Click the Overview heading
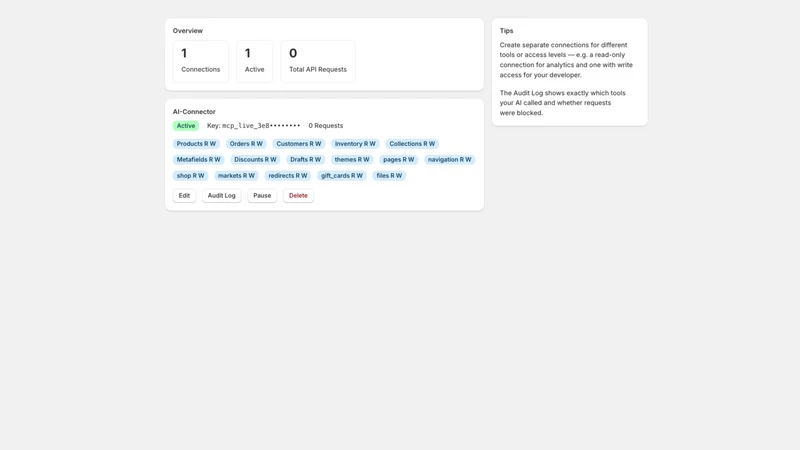This screenshot has height=450, width=800. point(188,31)
